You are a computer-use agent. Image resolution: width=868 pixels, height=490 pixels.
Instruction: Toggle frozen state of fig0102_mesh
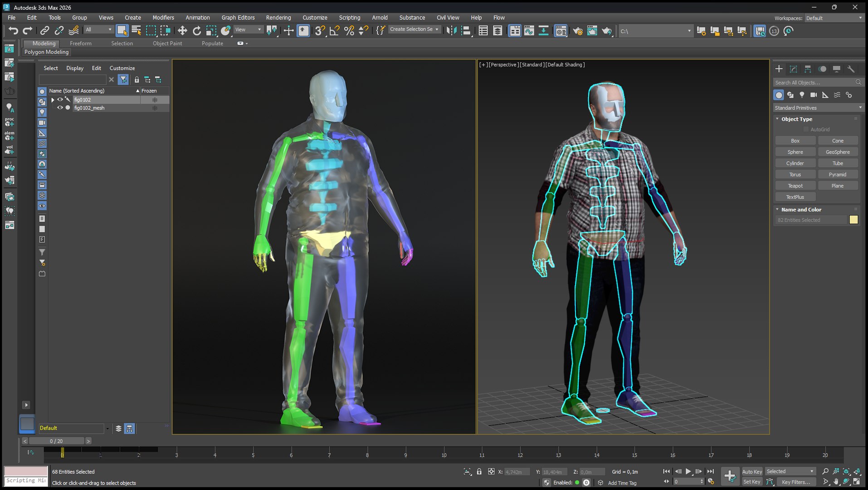point(155,108)
